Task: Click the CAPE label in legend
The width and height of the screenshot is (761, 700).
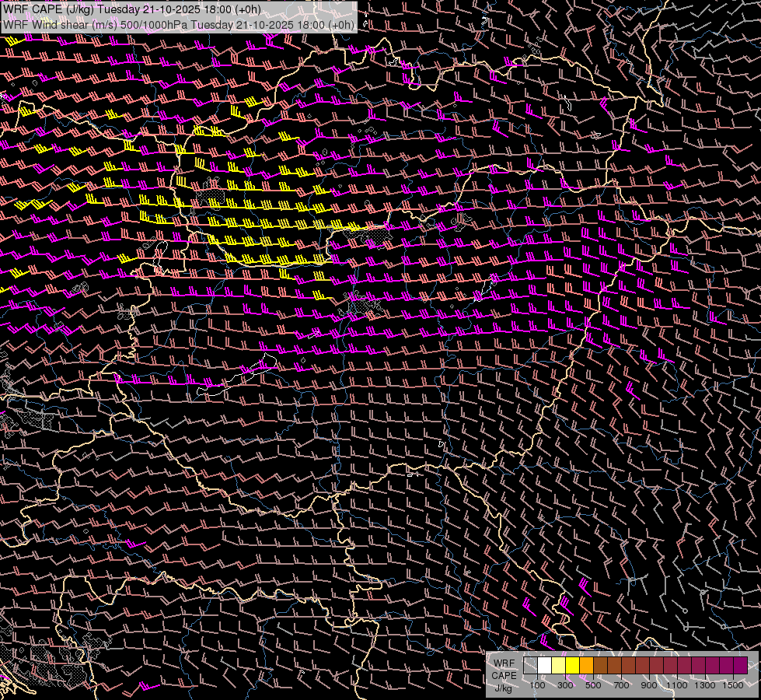Action: 504,676
